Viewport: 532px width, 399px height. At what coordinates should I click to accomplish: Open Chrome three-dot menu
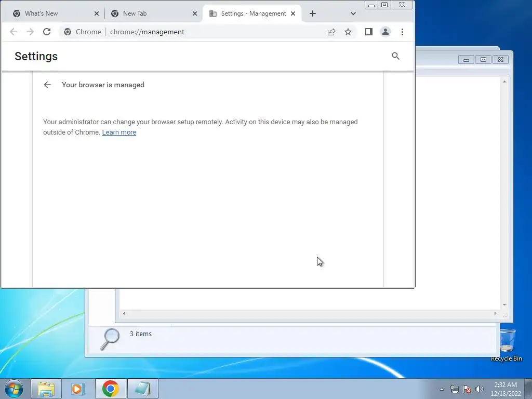coord(403,32)
